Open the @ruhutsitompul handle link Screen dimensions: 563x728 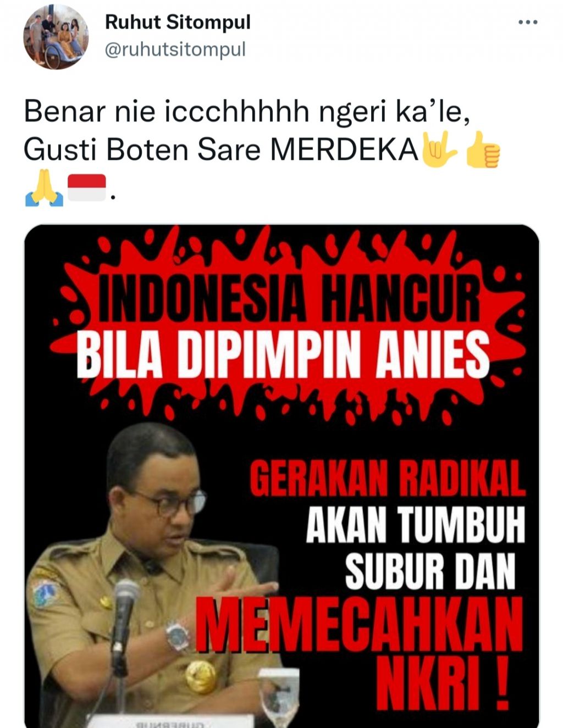tap(175, 49)
